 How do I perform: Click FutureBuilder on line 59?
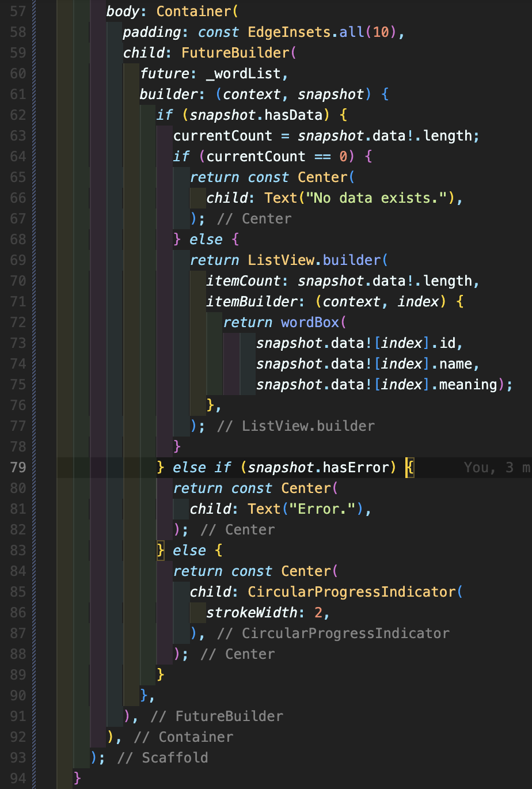(x=235, y=52)
